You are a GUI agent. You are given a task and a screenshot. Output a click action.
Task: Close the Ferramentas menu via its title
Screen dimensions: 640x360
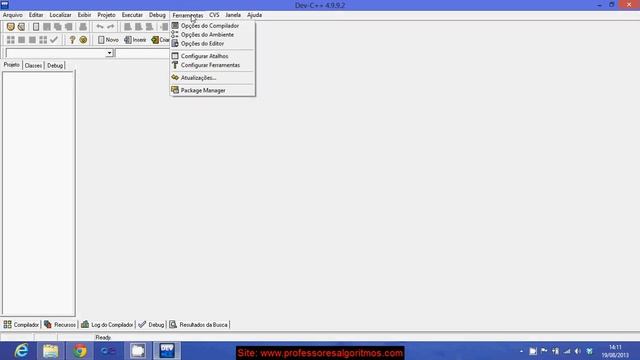pyautogui.click(x=188, y=15)
